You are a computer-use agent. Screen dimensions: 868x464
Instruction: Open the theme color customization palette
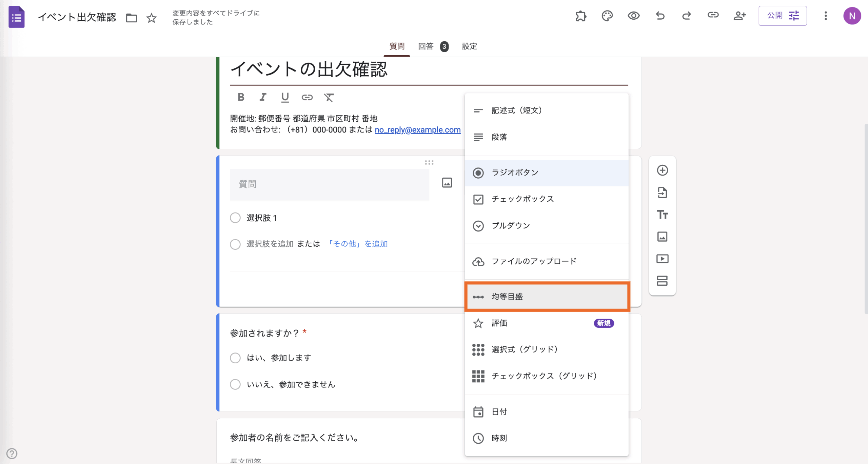click(x=607, y=16)
